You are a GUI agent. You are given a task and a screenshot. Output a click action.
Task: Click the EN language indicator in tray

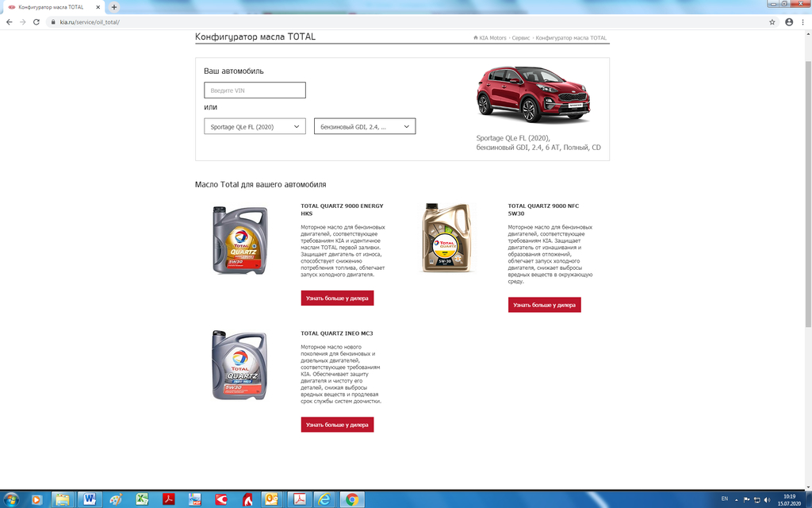pyautogui.click(x=725, y=498)
